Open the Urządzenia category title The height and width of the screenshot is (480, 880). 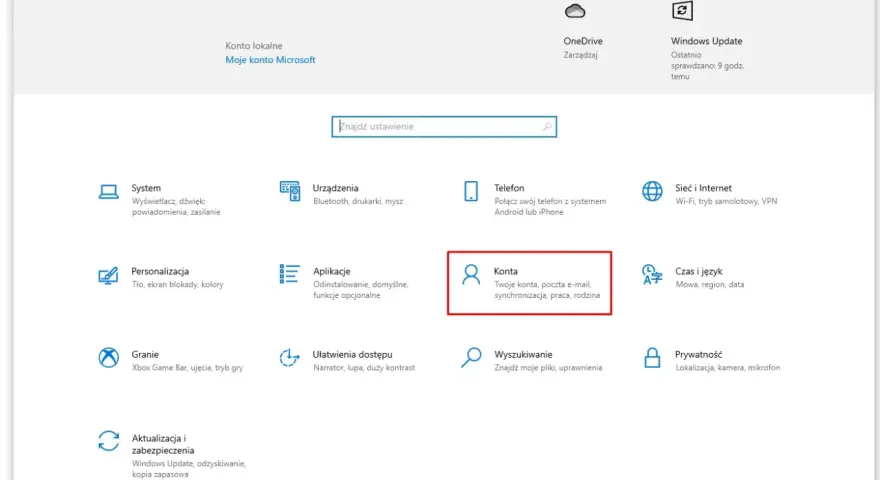[x=335, y=188]
